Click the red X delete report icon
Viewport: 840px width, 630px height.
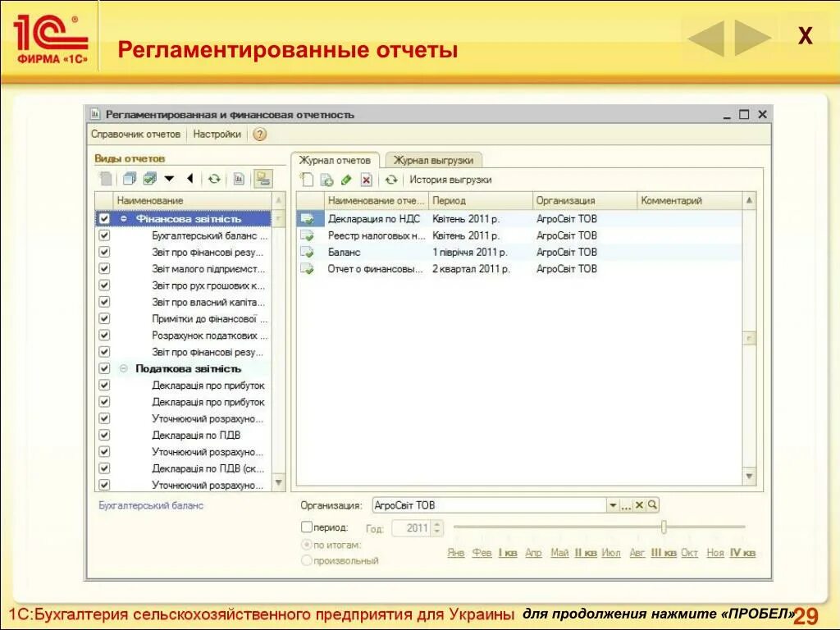[366, 180]
